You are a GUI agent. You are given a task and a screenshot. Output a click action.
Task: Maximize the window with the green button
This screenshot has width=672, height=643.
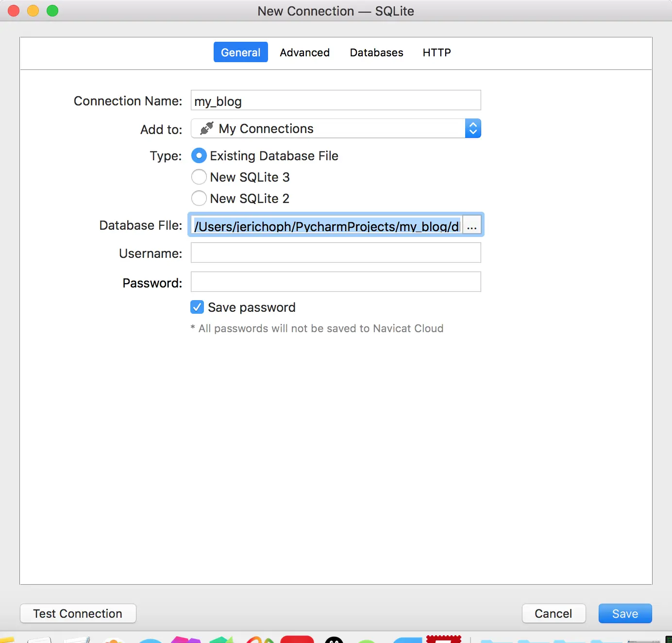[x=52, y=11]
